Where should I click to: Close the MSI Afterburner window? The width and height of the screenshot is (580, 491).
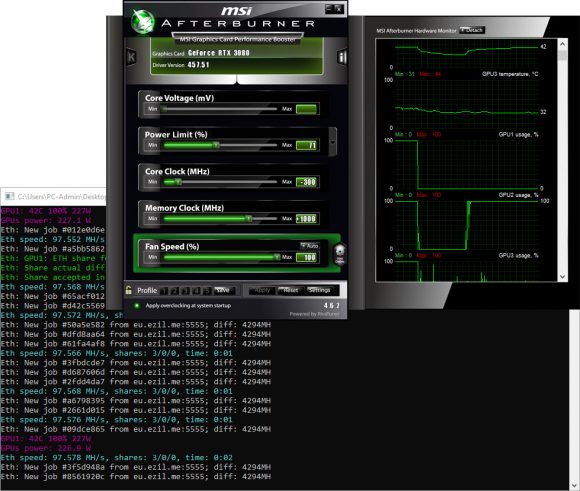coord(338,9)
